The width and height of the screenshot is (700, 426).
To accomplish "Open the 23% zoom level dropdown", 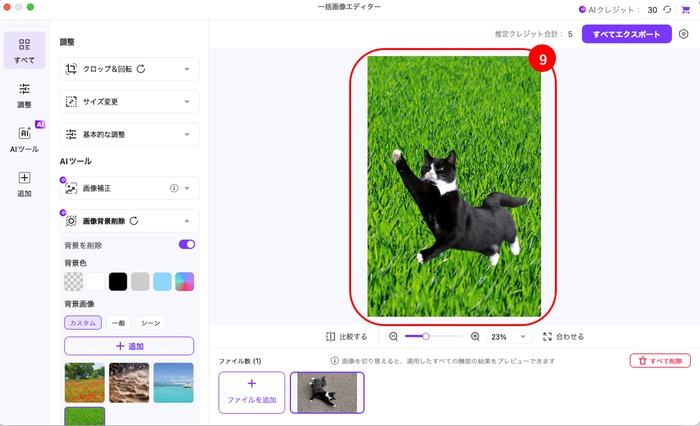I will pyautogui.click(x=509, y=337).
